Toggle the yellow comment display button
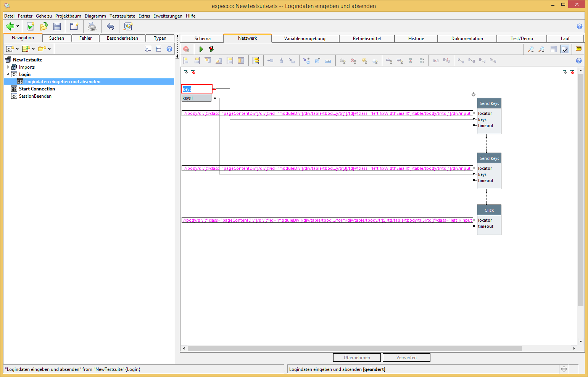 coord(578,49)
